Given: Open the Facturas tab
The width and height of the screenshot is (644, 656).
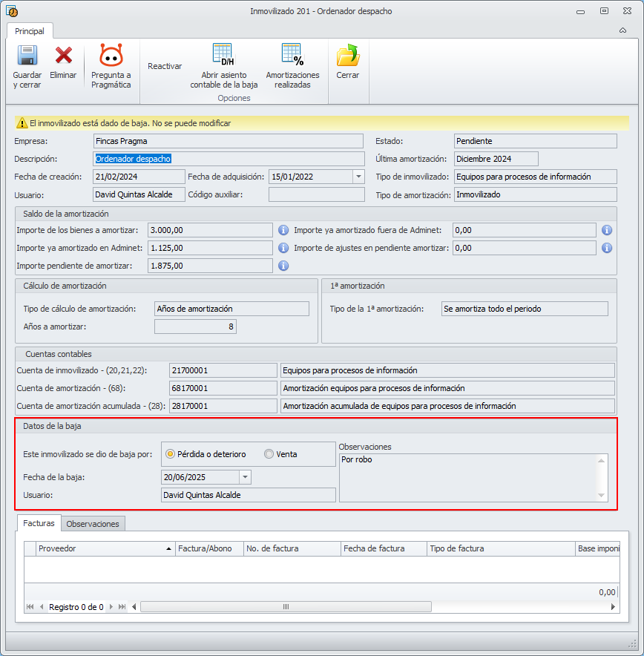Looking at the screenshot, I should [x=39, y=523].
